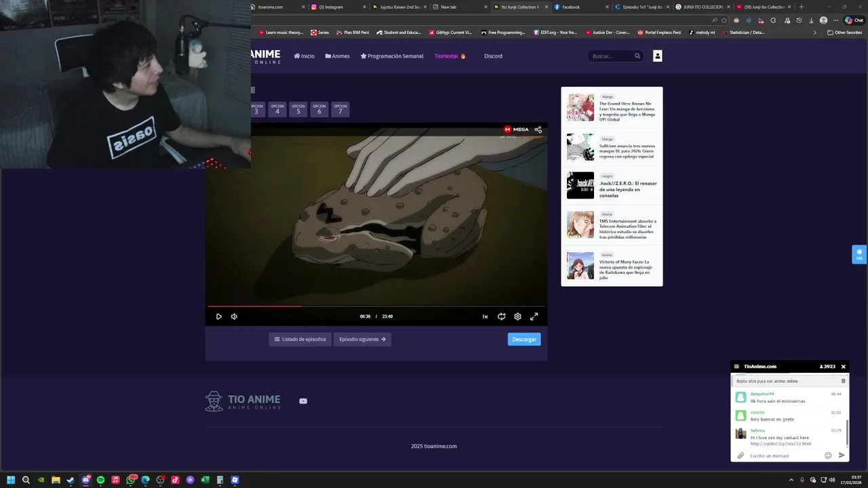This screenshot has height=488, width=868.
Task: Add this page to favorites with the star icon
Action: pos(724,20)
